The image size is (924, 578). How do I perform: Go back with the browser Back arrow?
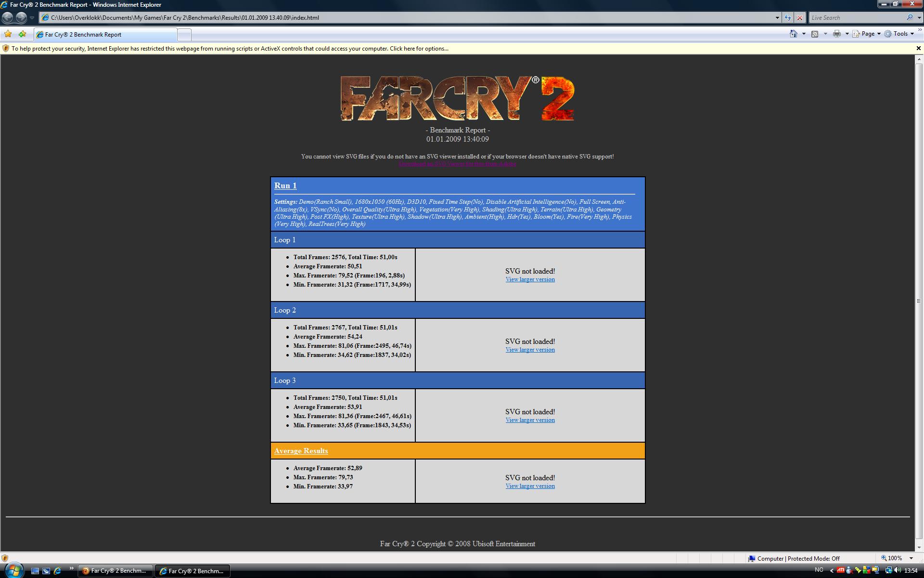pyautogui.click(x=8, y=18)
